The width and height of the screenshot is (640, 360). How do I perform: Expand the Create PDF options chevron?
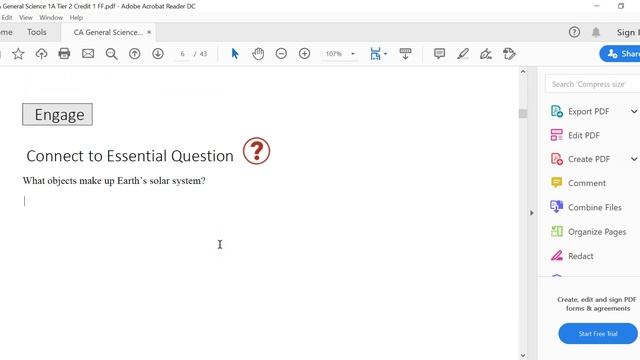tap(634, 159)
